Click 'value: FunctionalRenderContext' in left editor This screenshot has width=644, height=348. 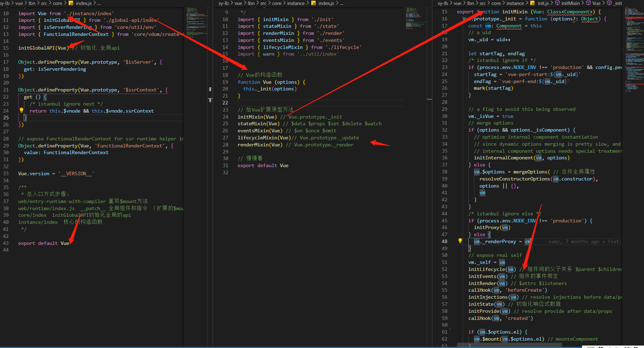66,152
